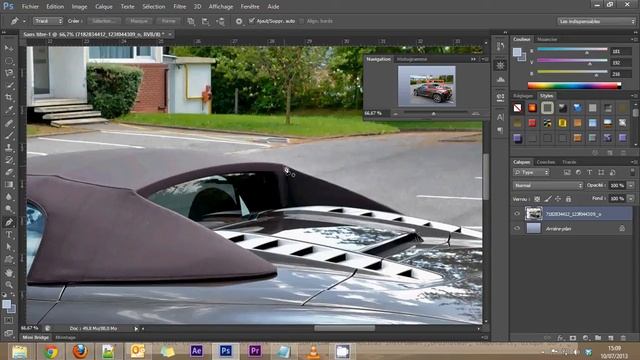Click the path operations icon in options bar
The height and width of the screenshot is (360, 640).
[x=191, y=21]
